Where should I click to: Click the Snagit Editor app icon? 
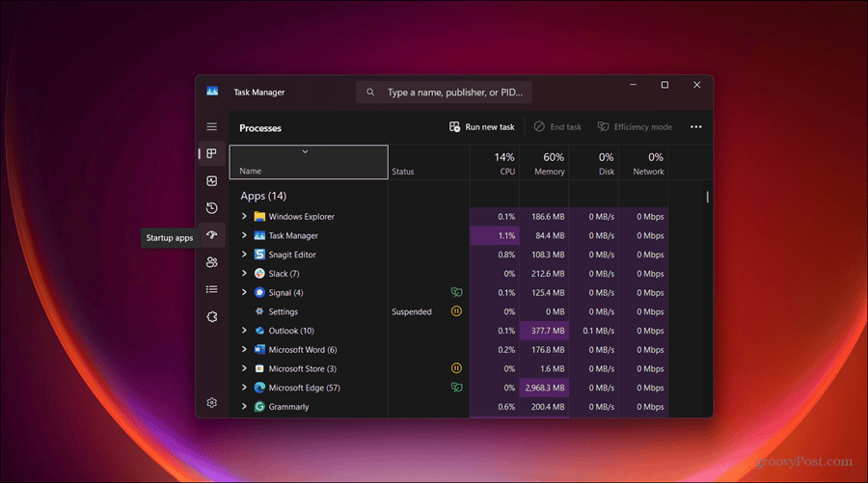259,255
